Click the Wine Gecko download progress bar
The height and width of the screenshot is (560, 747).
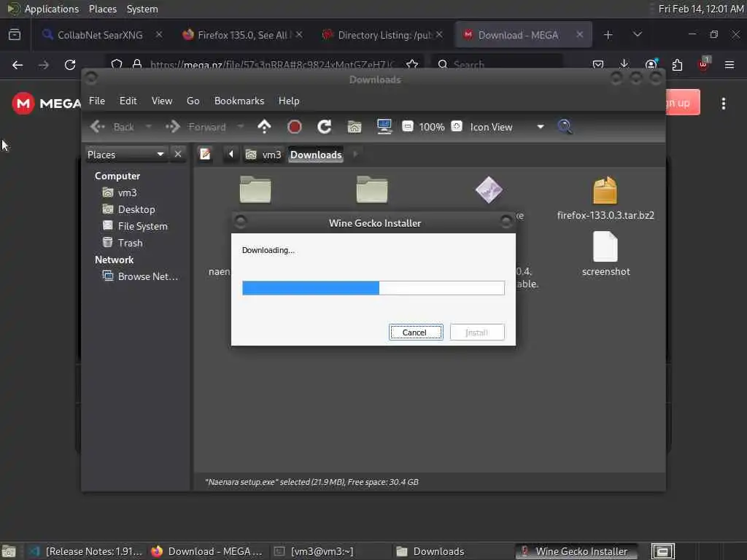pyautogui.click(x=373, y=287)
